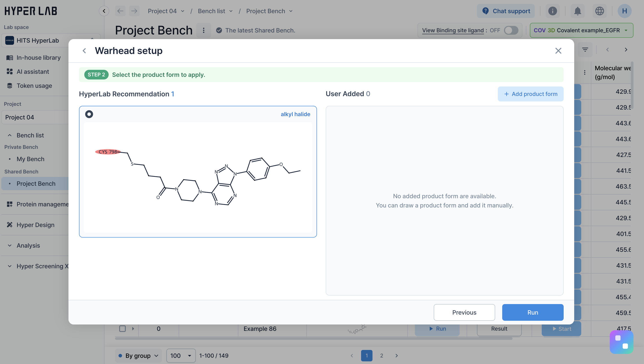Click Add product form button
644x364 pixels.
[x=531, y=94]
